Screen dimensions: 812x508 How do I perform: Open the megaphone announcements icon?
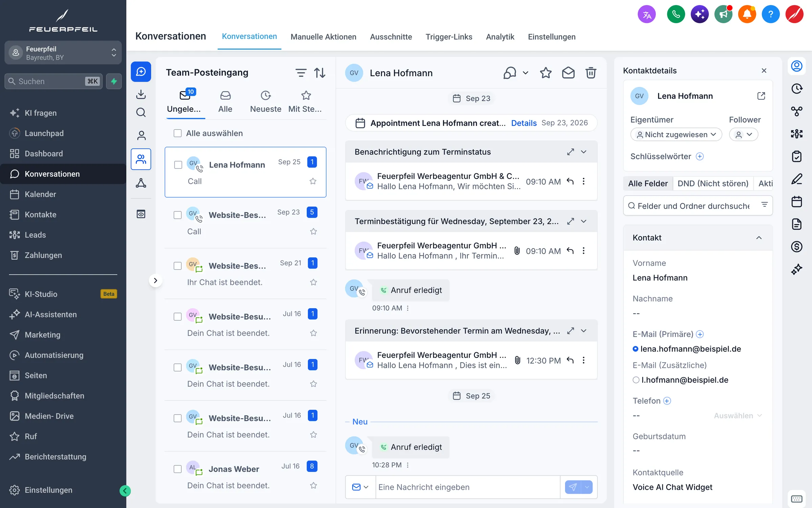coord(723,14)
